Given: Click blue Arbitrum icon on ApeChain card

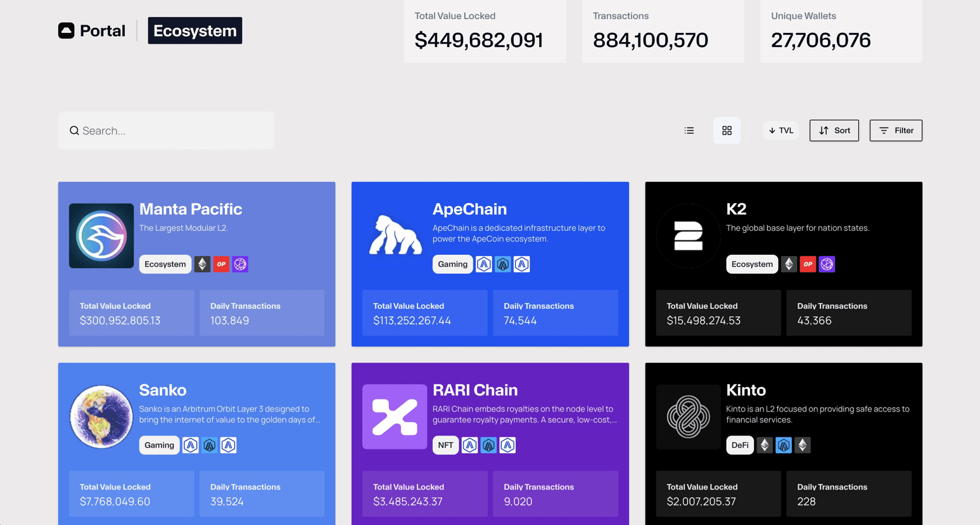Looking at the screenshot, I should [x=503, y=264].
